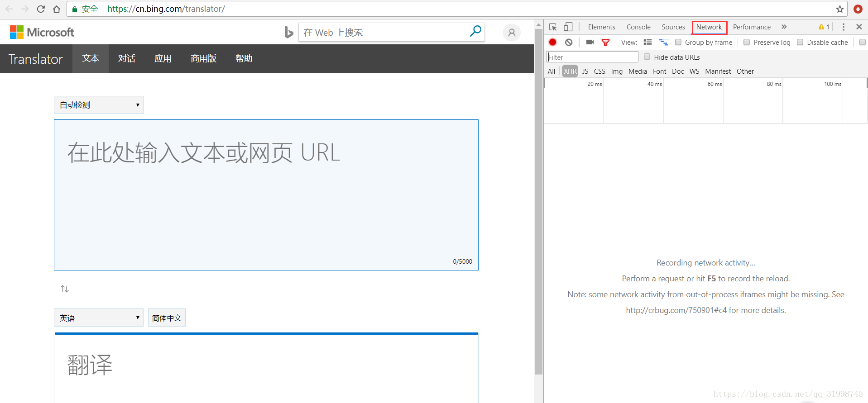Viewport: 868px width, 403px height.
Task: Use large request rows view icon
Action: [x=647, y=42]
